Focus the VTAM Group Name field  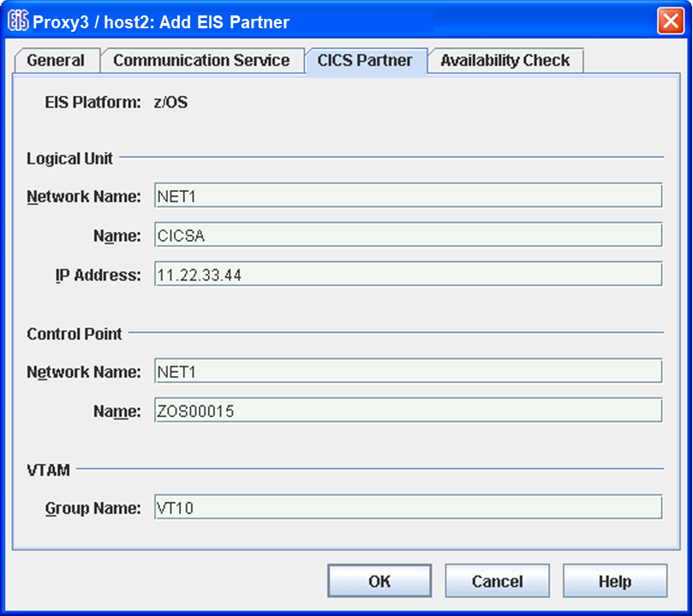point(408,507)
